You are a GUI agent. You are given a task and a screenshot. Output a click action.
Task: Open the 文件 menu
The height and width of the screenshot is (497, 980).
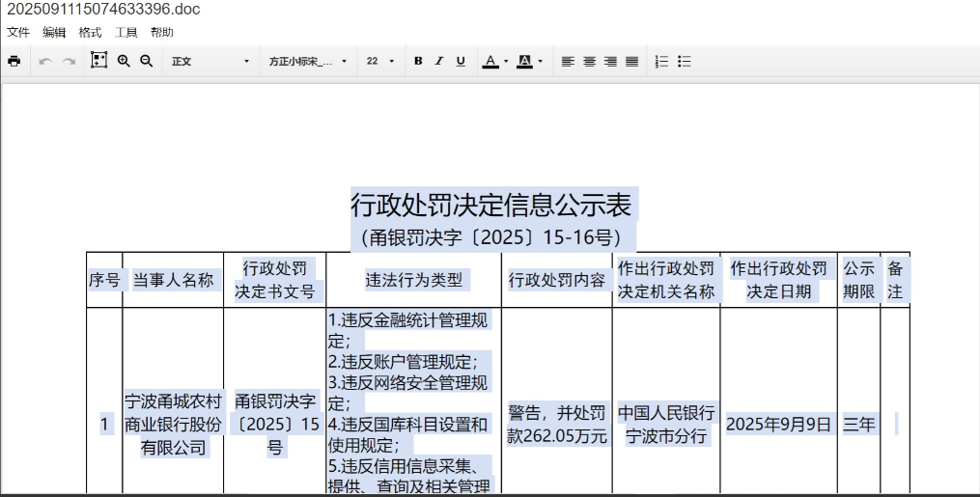click(x=18, y=33)
